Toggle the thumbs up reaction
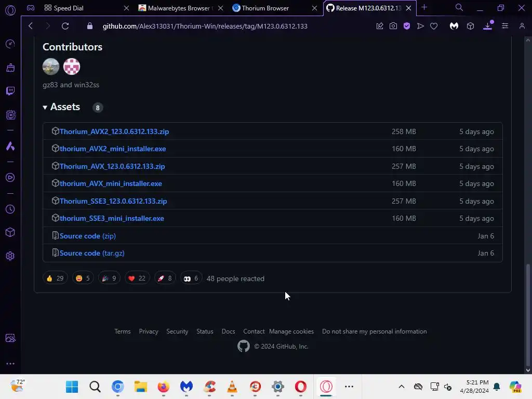This screenshot has width=532, height=399. pyautogui.click(x=55, y=278)
